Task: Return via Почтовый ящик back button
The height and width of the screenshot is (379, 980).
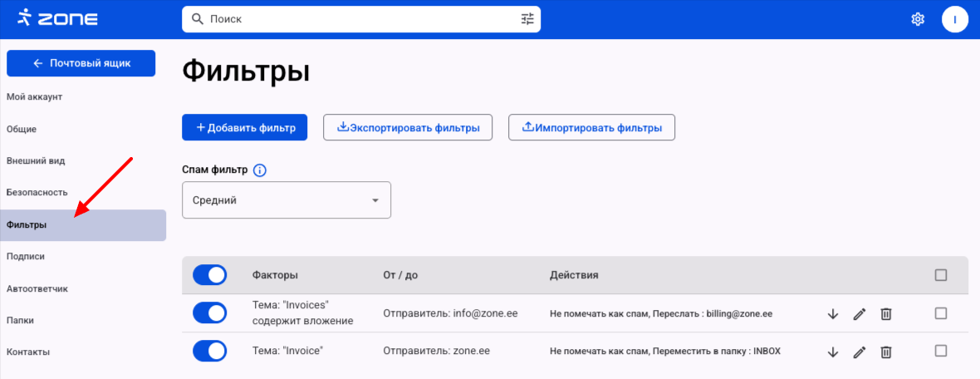Action: pos(81,63)
